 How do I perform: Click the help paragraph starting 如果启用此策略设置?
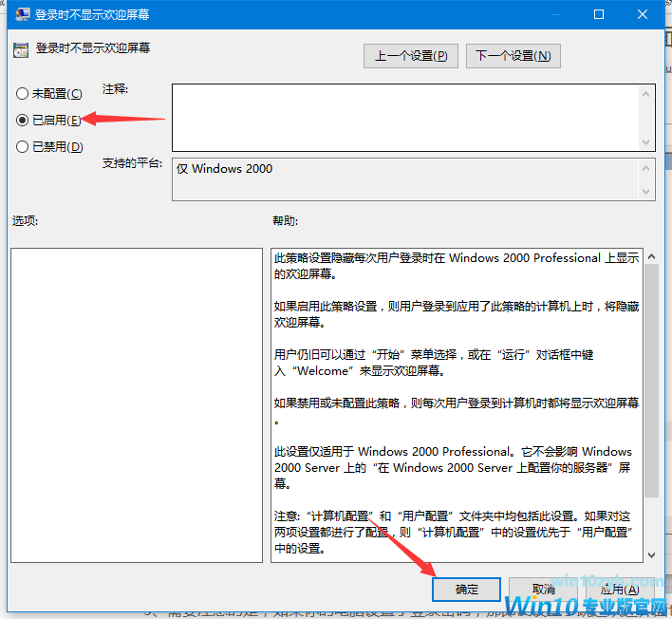[457, 314]
